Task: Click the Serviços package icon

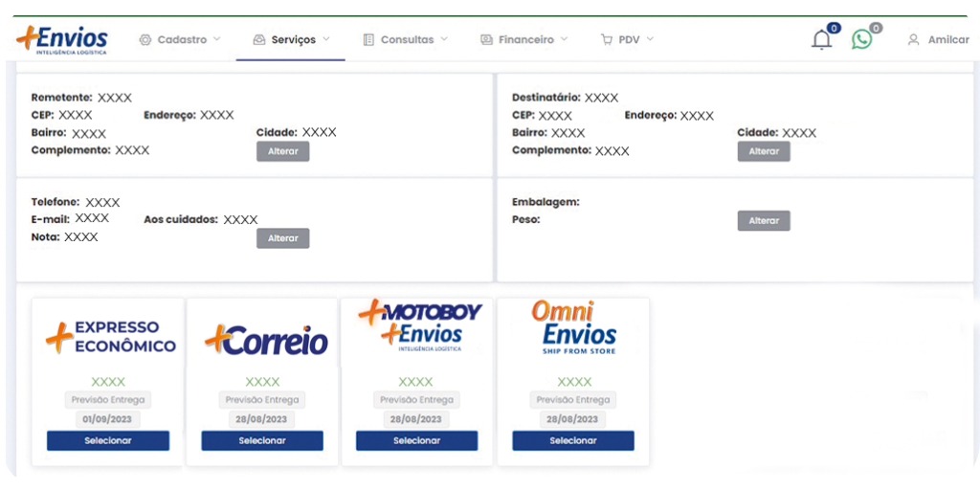Action: point(258,39)
